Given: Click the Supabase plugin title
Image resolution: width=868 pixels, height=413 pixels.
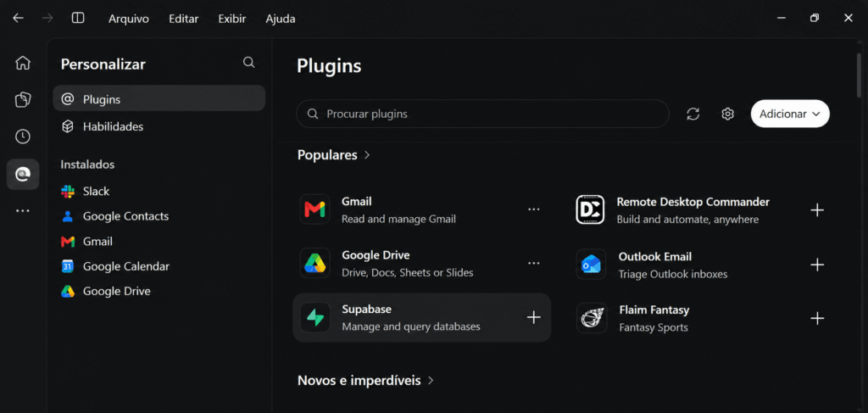Looking at the screenshot, I should point(366,309).
